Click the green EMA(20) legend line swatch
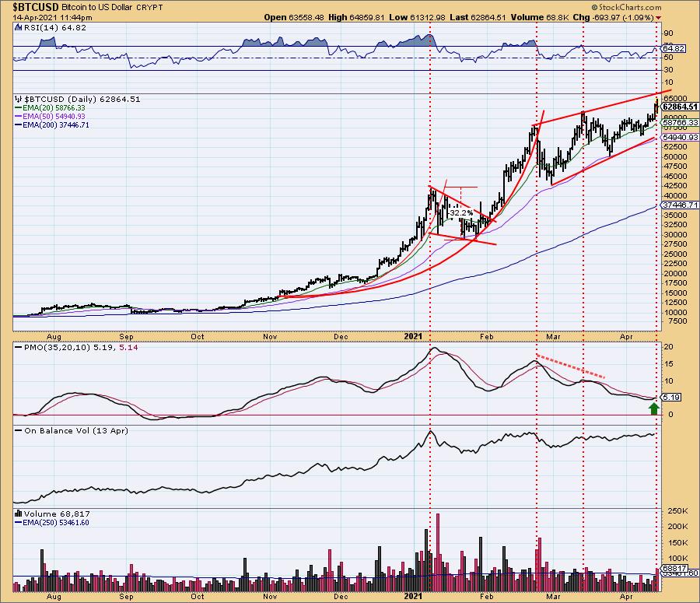The image size is (700, 603). click(x=19, y=108)
